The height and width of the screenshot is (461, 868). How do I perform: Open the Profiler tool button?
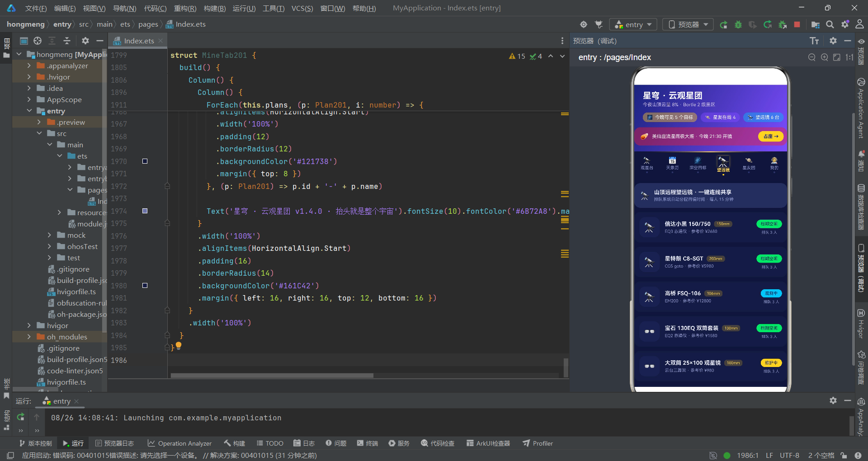point(538,443)
